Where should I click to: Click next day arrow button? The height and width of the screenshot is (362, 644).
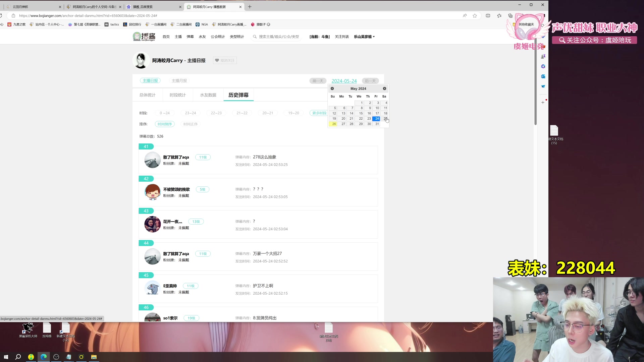[x=370, y=81]
